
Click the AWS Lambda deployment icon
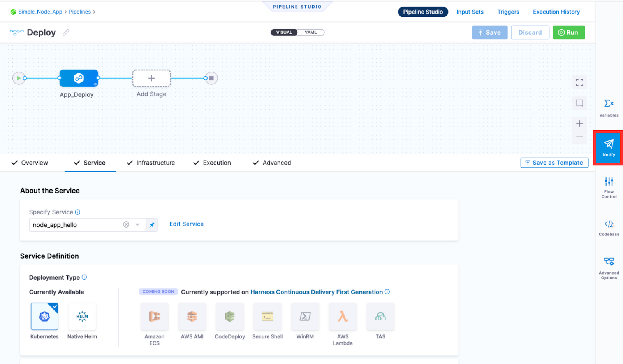pos(343,316)
